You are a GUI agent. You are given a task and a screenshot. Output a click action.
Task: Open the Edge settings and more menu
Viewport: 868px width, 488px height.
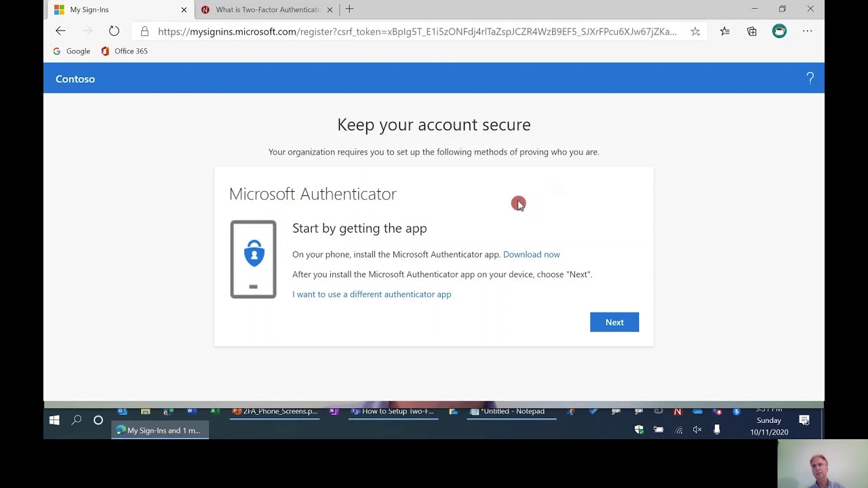coord(807,31)
